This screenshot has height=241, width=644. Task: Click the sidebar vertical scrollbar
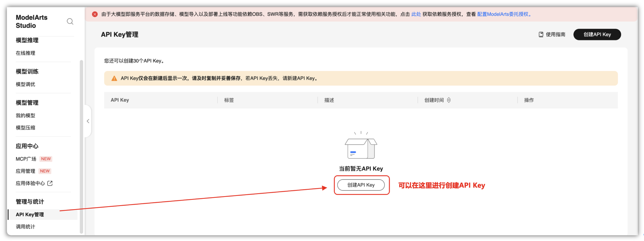[81, 147]
